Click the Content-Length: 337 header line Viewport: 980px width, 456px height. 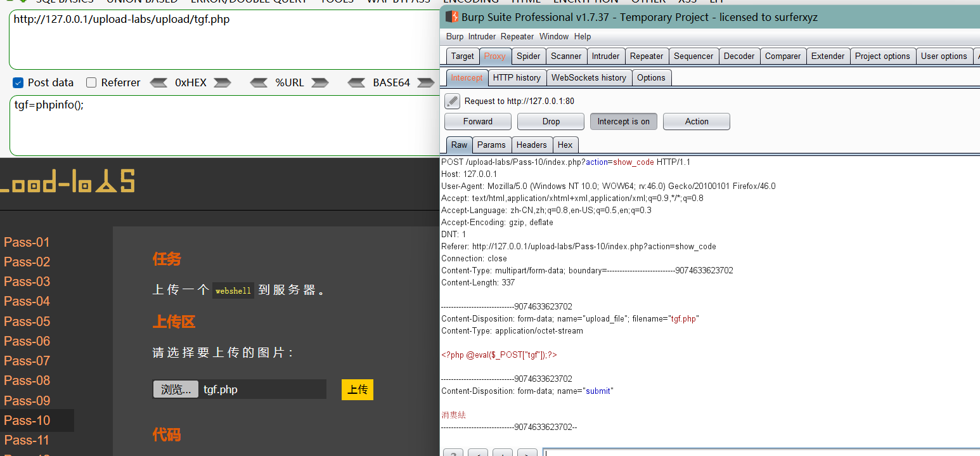(478, 283)
